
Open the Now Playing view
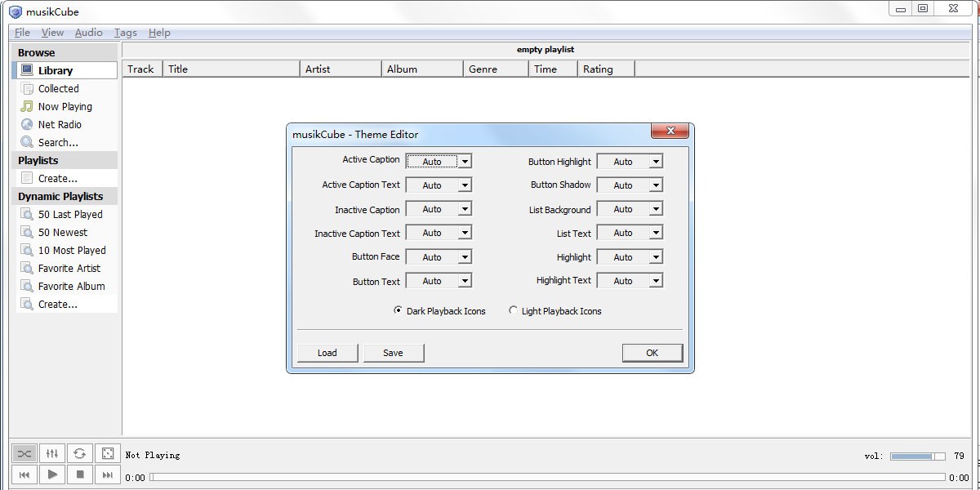(x=65, y=106)
